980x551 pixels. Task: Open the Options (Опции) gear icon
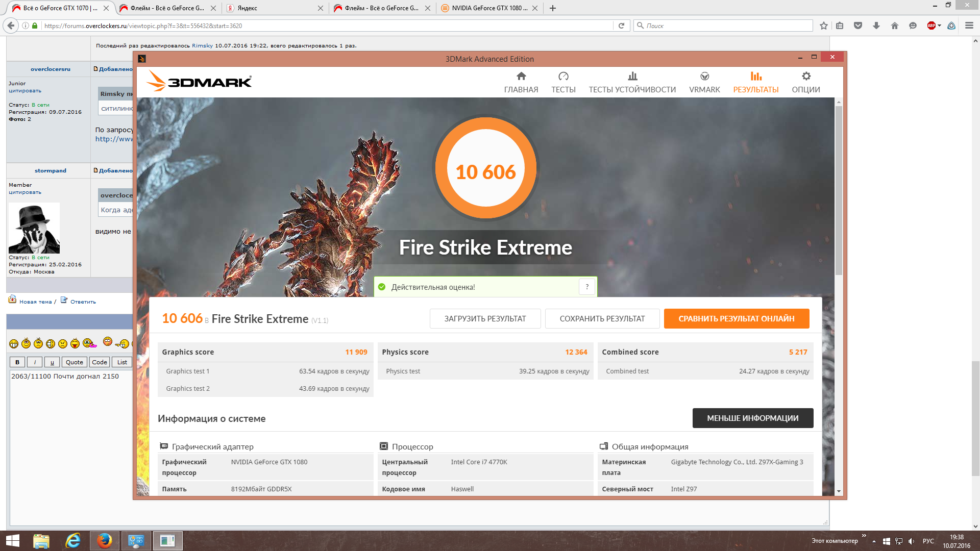coord(806,77)
